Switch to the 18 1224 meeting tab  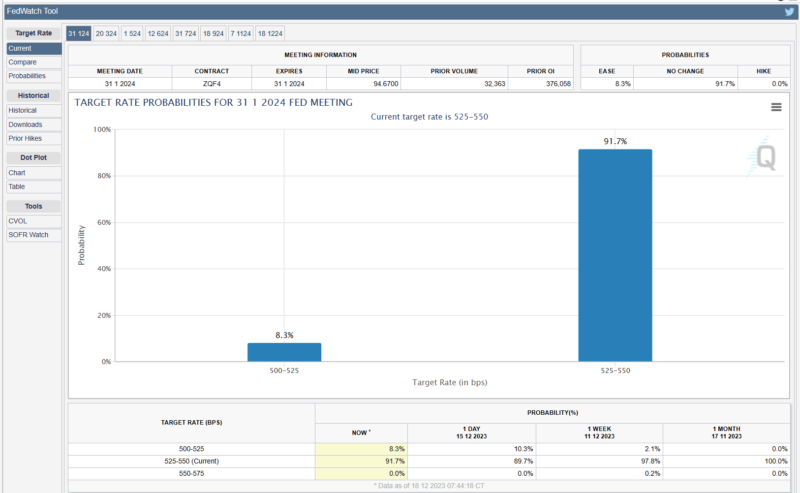tap(270, 33)
